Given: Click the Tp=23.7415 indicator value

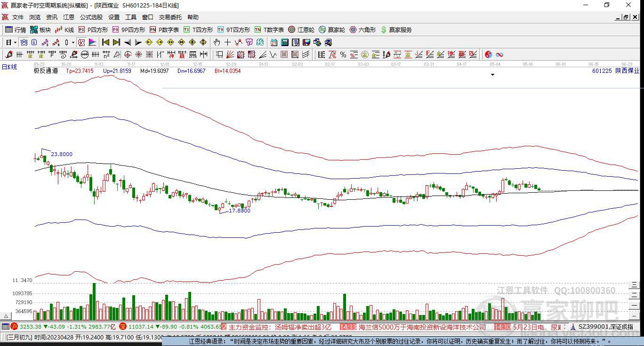Looking at the screenshot, I should (x=80, y=71).
